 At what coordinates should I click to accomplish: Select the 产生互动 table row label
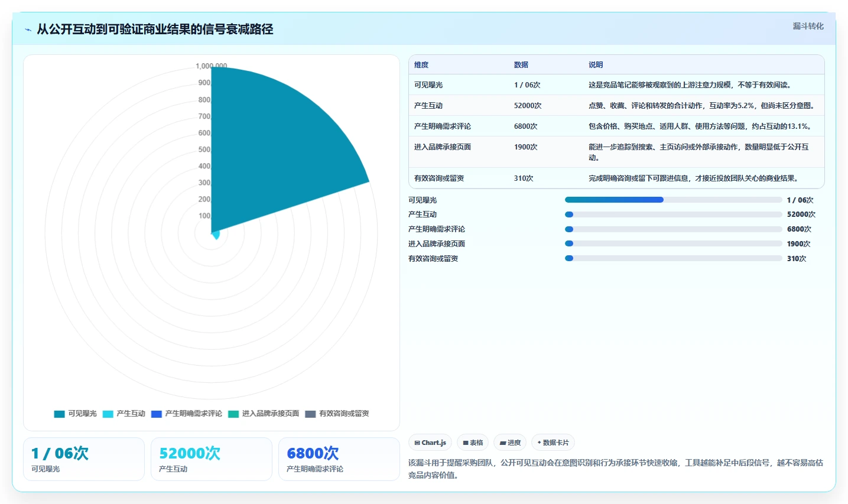coord(428,106)
